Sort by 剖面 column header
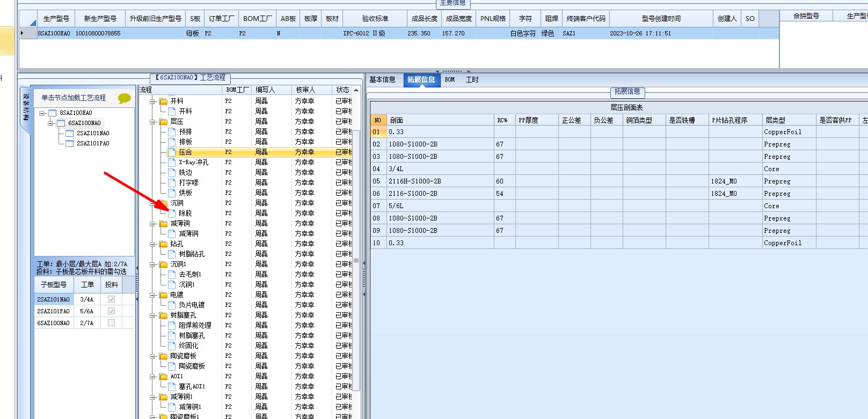Image resolution: width=868 pixels, height=419 pixels. pos(440,120)
